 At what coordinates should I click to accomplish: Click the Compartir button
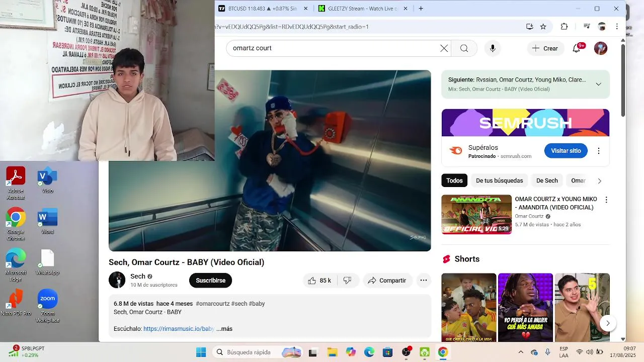tap(387, 281)
